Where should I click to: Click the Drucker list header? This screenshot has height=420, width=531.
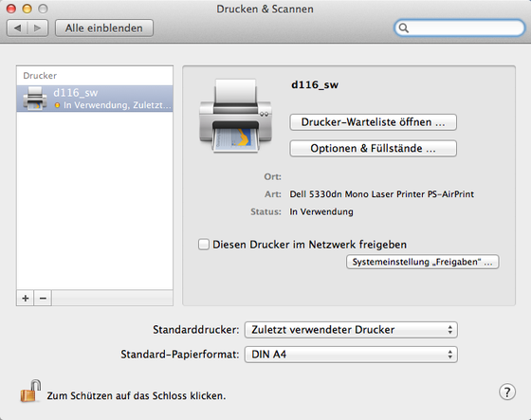40,76
